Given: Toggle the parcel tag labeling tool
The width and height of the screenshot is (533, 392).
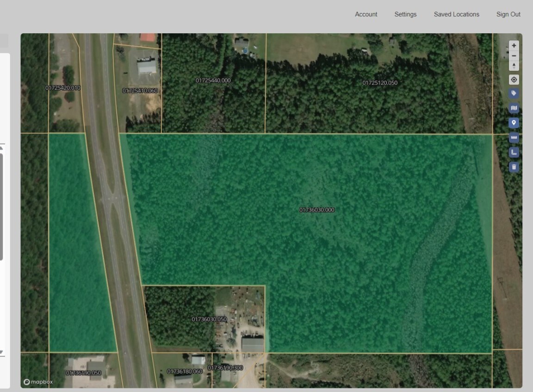Looking at the screenshot, I should tap(514, 93).
